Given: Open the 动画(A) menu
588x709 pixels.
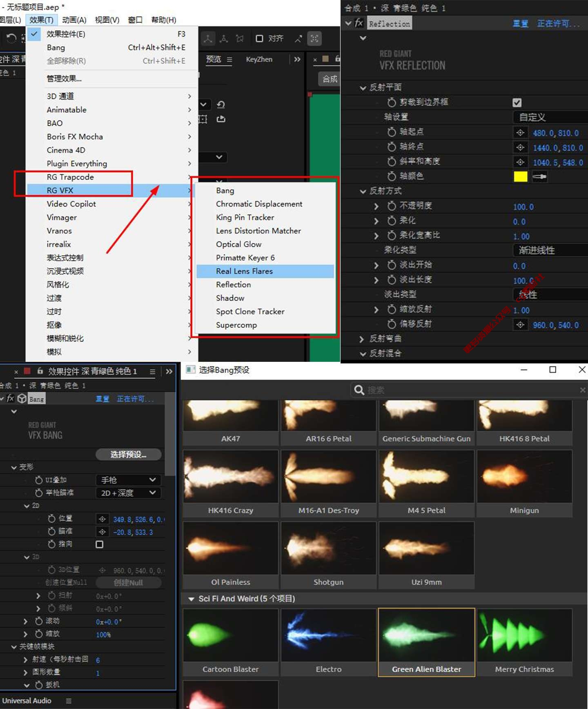Looking at the screenshot, I should coord(74,20).
